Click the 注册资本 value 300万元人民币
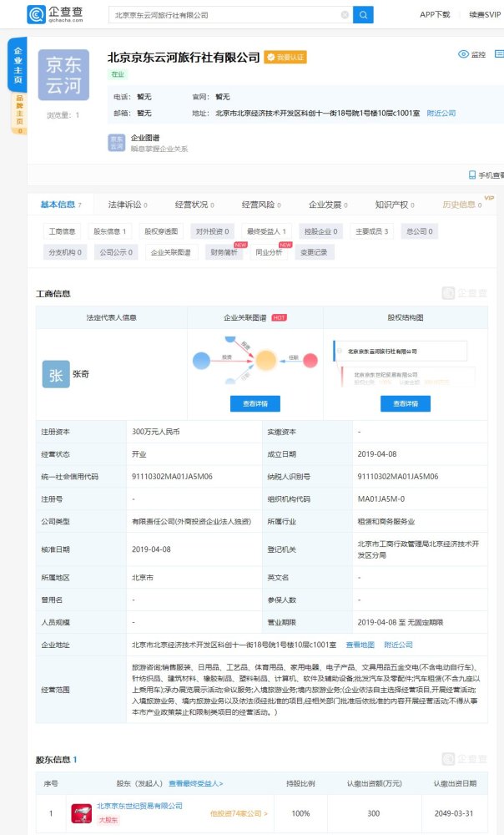This screenshot has height=835, width=504. tap(156, 432)
